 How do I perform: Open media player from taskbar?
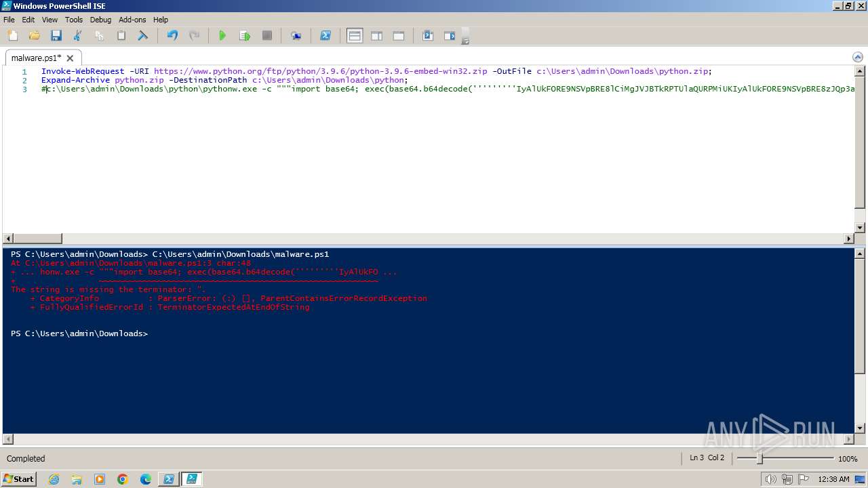(x=100, y=479)
